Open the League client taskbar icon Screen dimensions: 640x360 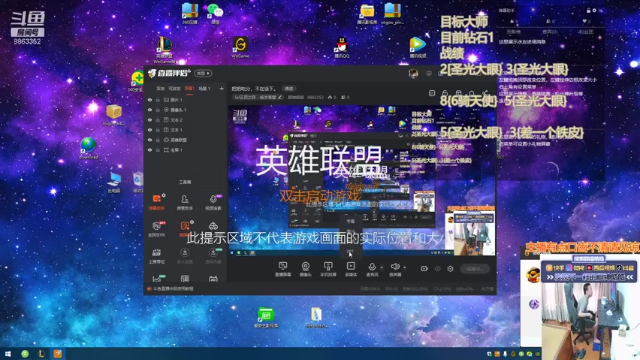click(x=41, y=353)
